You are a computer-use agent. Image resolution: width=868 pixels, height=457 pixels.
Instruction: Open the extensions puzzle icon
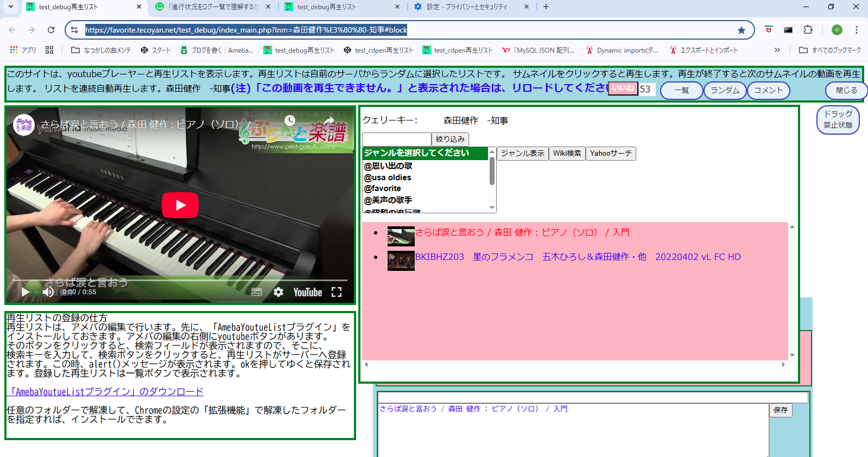click(x=808, y=30)
